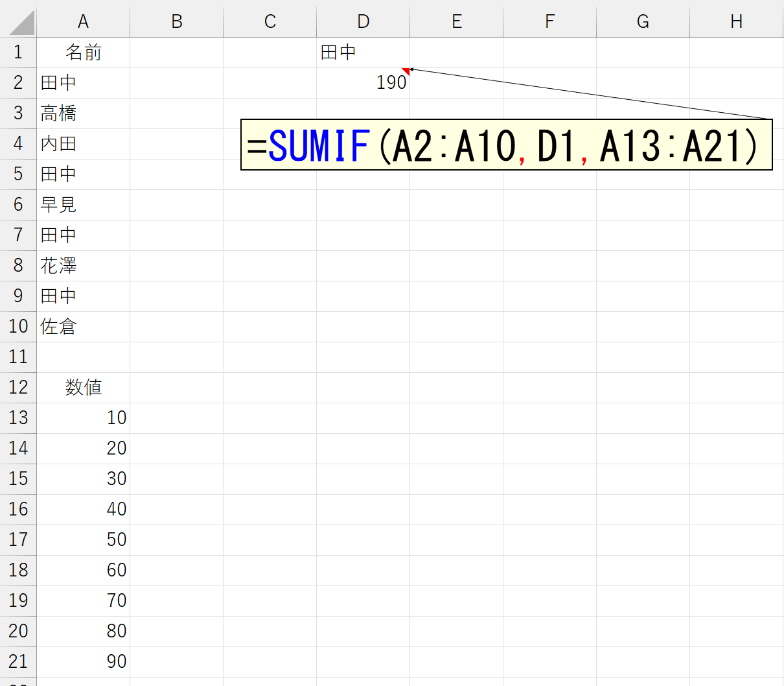Click cell A18 with value 60

point(83,571)
